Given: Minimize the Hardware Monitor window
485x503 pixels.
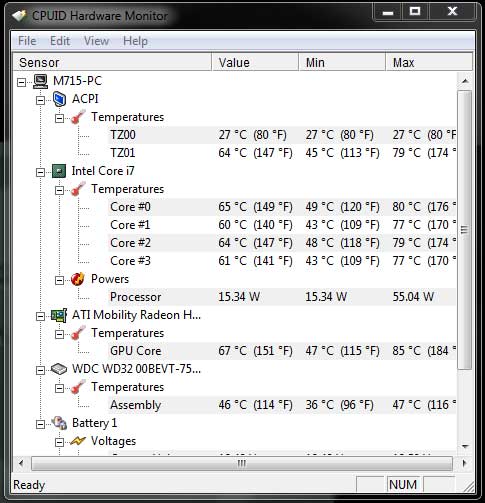Looking at the screenshot, I should (x=388, y=12).
